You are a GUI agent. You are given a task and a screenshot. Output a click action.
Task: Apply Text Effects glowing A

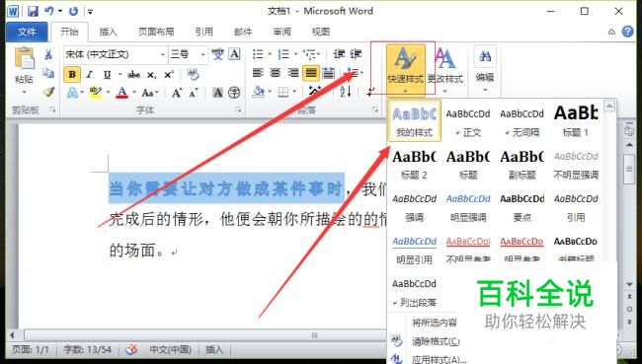click(x=72, y=93)
